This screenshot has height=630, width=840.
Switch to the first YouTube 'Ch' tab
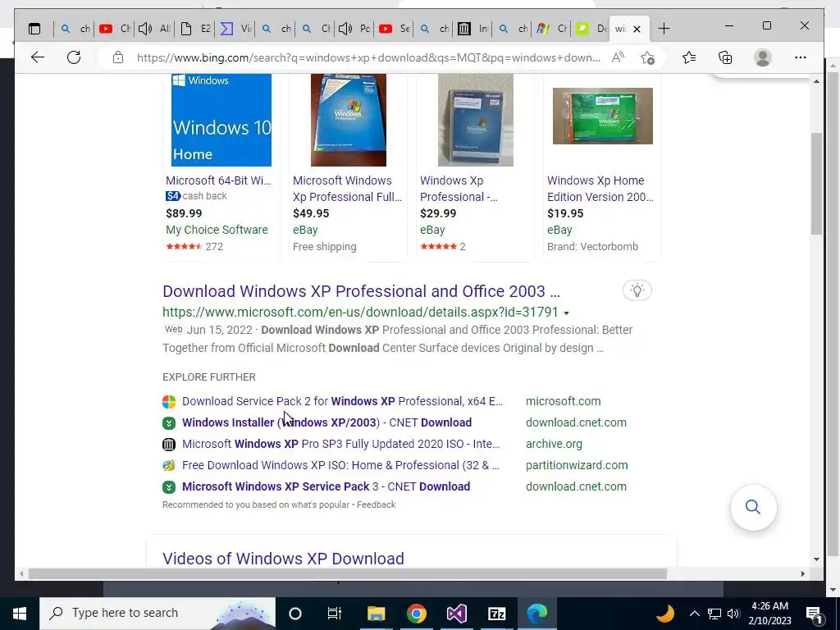coord(115,29)
